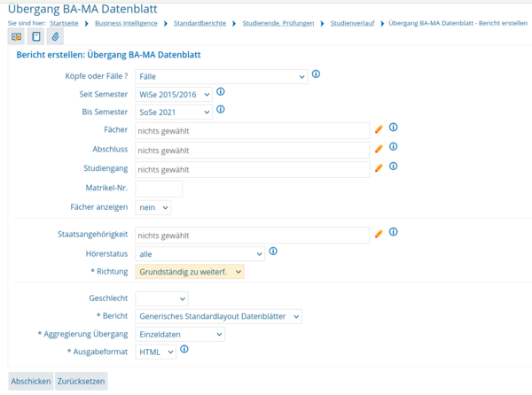Click the Studiengang selection field
This screenshot has height=395, width=532.
pyautogui.click(x=253, y=169)
